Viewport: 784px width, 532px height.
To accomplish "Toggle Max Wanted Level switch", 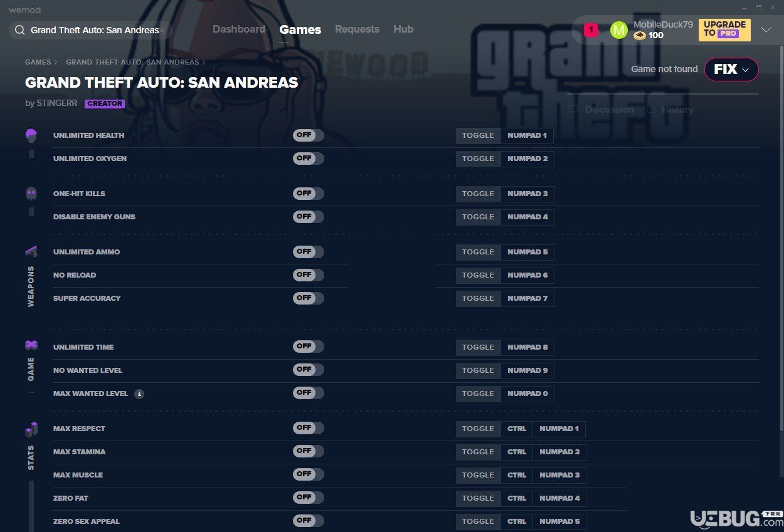I will (308, 393).
